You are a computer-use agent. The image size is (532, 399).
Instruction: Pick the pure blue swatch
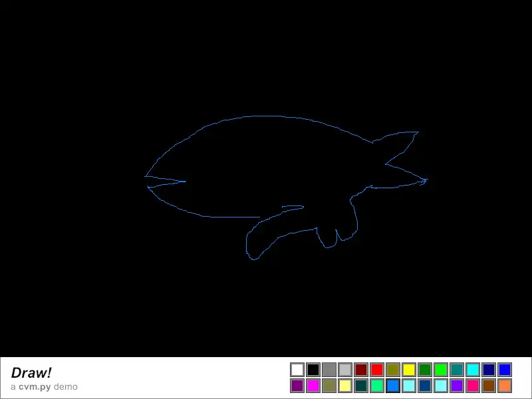pos(505,370)
